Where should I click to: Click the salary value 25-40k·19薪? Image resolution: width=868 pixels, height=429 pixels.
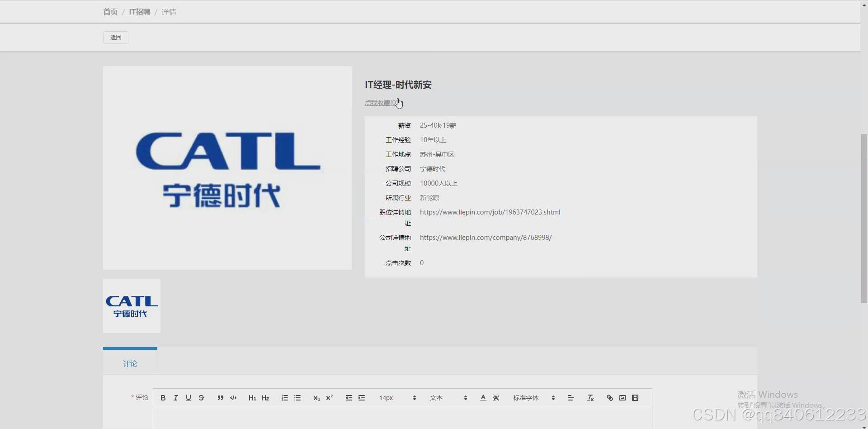(438, 125)
